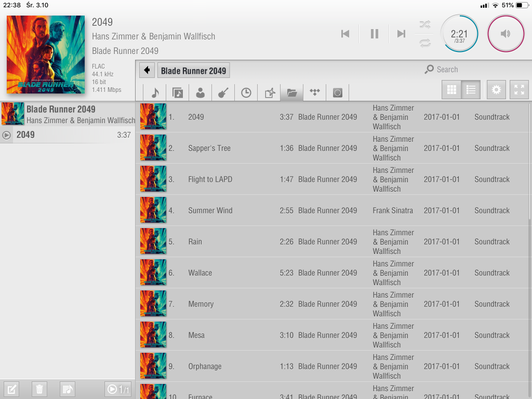Click the Blade Runner 2049 album in Orphanage row
The height and width of the screenshot is (399, 532).
[x=327, y=367]
